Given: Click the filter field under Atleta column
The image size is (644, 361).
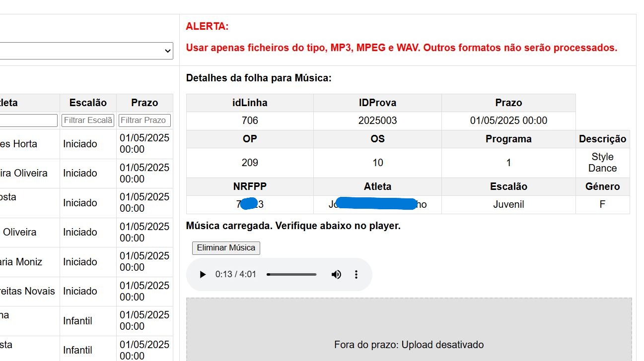Looking at the screenshot, I should point(28,120).
